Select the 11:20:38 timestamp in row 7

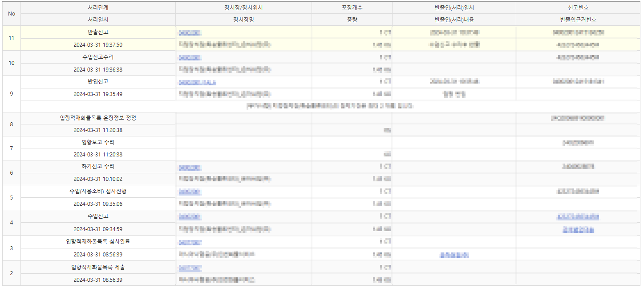tap(98, 155)
